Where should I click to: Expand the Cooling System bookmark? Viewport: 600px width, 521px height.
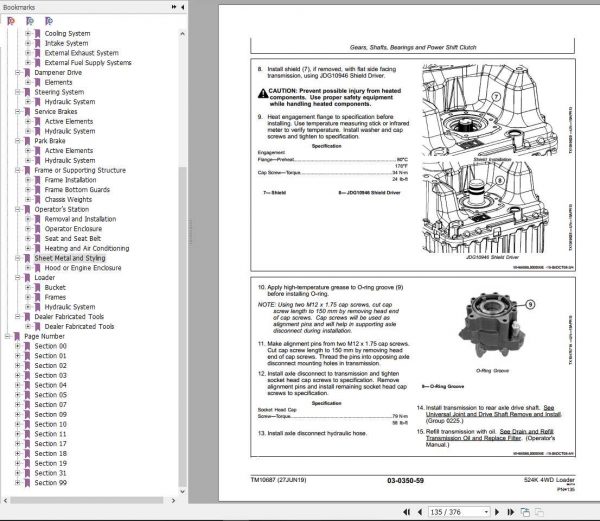(x=28, y=33)
